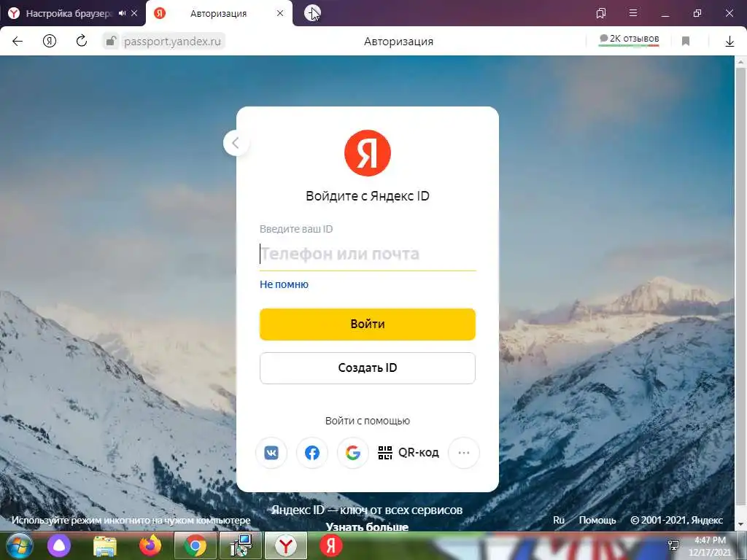The width and height of the screenshot is (747, 560).
Task: Launch Firefox from the taskbar
Action: (150, 545)
